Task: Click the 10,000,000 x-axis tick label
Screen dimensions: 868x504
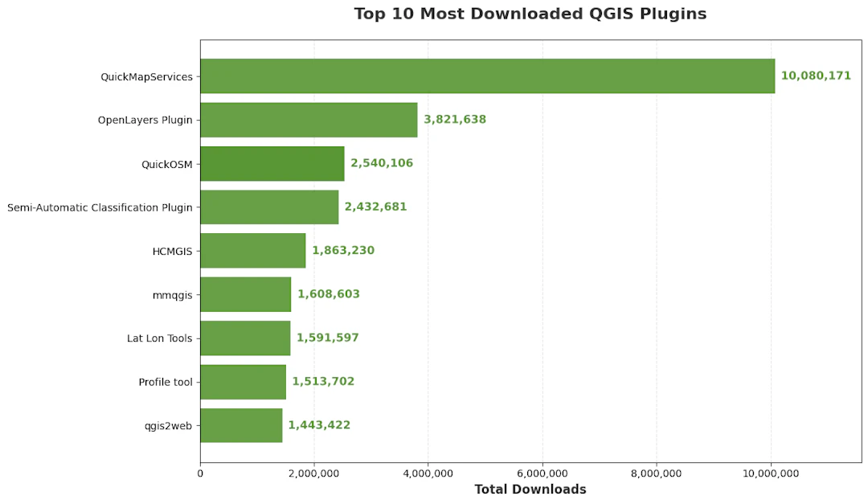Action: tap(771, 473)
